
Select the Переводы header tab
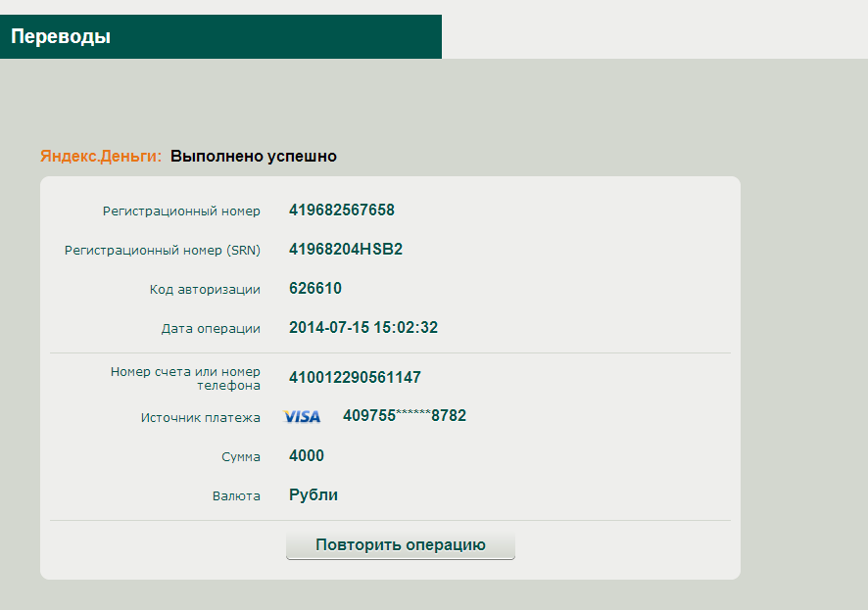click(x=220, y=36)
